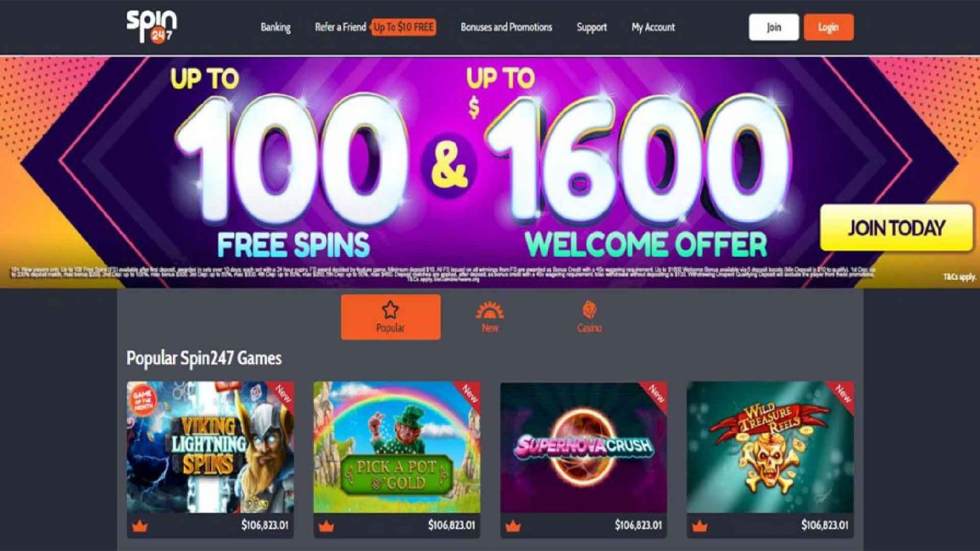Go to the Support page

[x=591, y=27]
